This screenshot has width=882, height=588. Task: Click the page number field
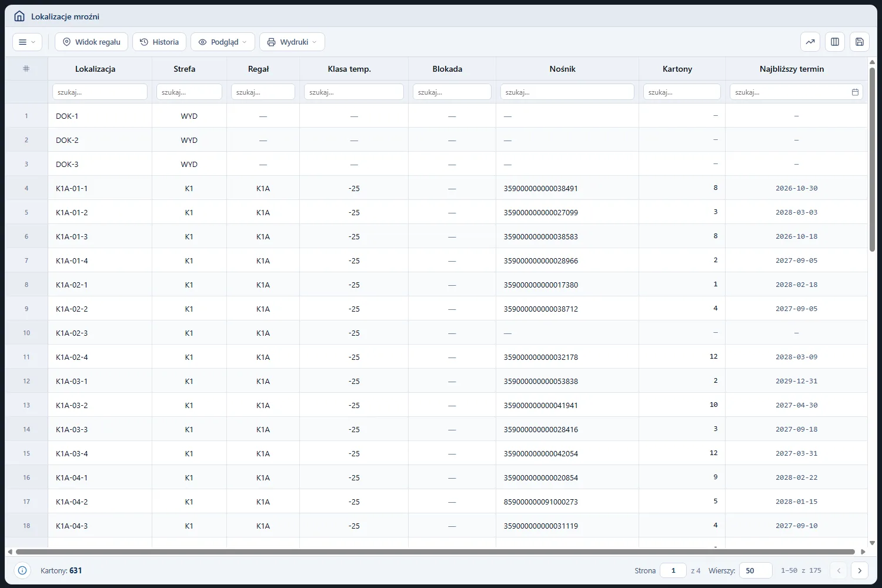673,570
